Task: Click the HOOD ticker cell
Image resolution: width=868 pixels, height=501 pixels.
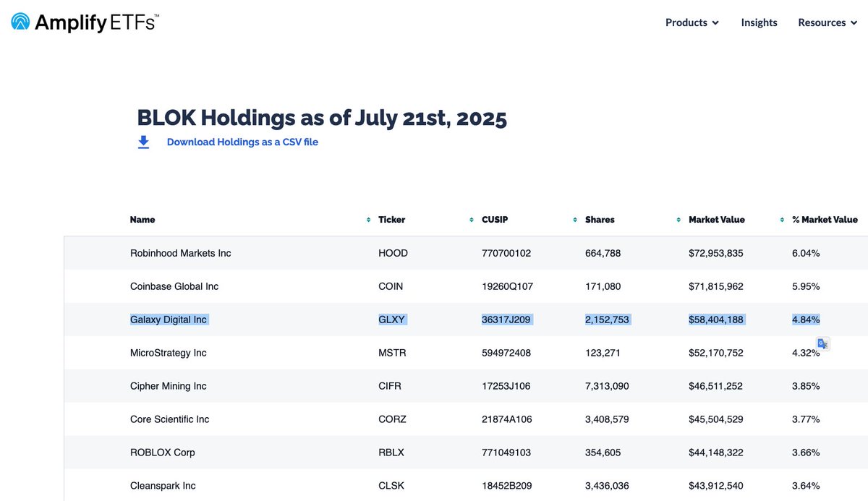Action: (x=393, y=253)
